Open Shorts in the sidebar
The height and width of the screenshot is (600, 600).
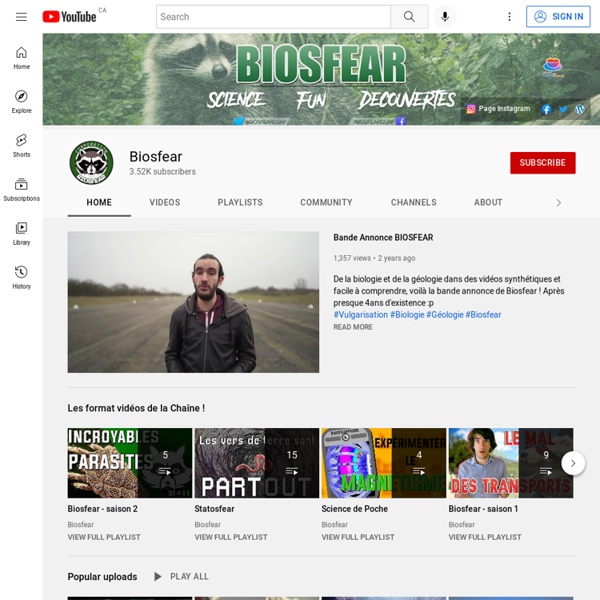point(21,146)
